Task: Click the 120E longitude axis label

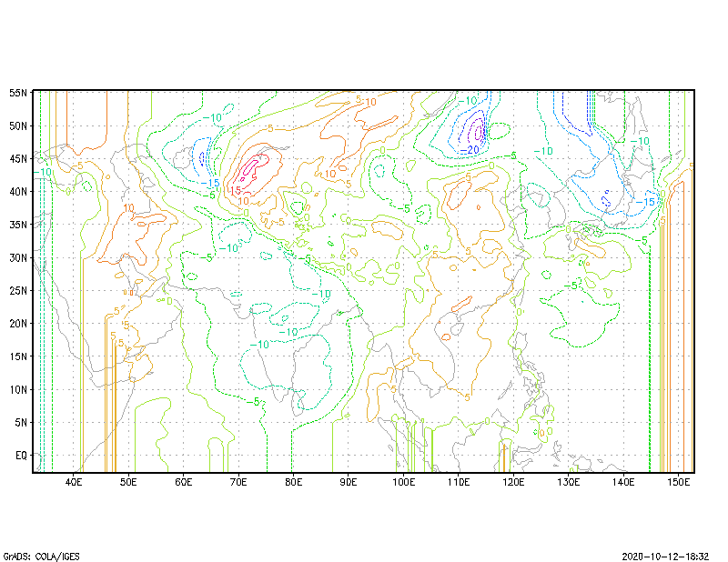Action: click(513, 482)
